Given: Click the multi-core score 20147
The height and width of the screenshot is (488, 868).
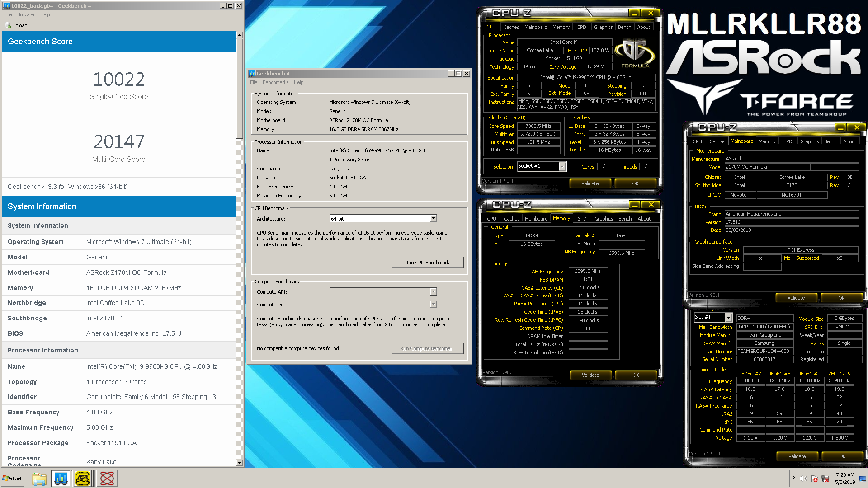Looking at the screenshot, I should point(119,142).
